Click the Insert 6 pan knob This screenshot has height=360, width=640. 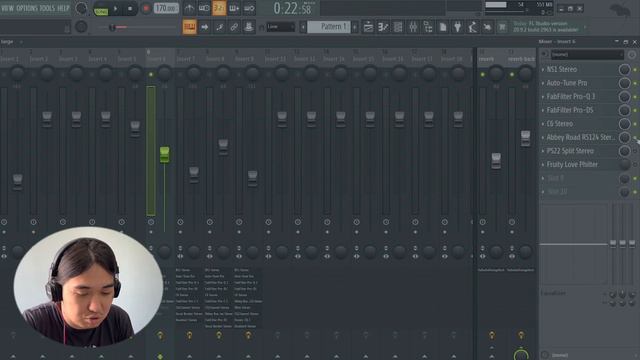coord(164,73)
